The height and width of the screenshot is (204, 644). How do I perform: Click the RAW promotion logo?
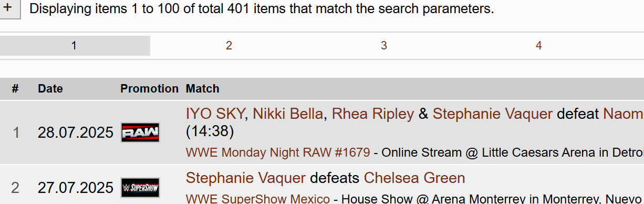(x=140, y=132)
